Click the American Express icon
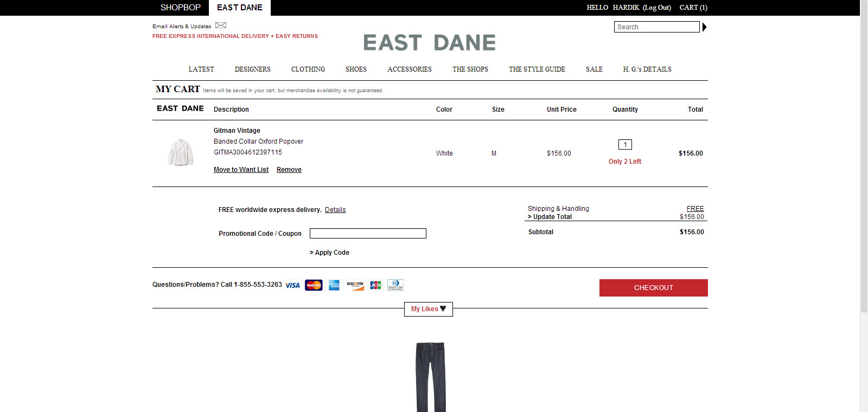868x412 pixels. (334, 285)
